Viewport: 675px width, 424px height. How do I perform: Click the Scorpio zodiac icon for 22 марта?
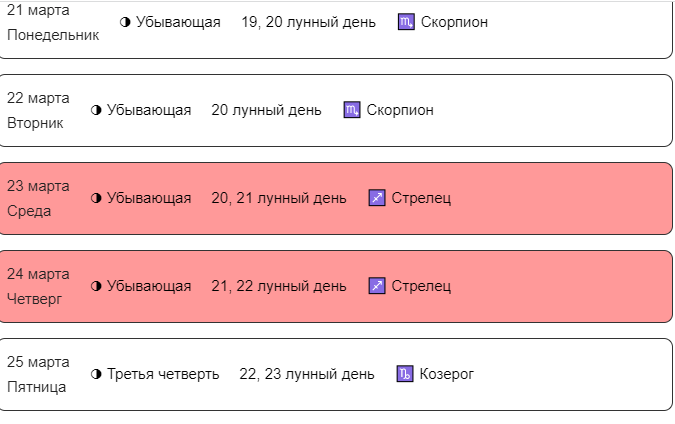pyautogui.click(x=351, y=110)
